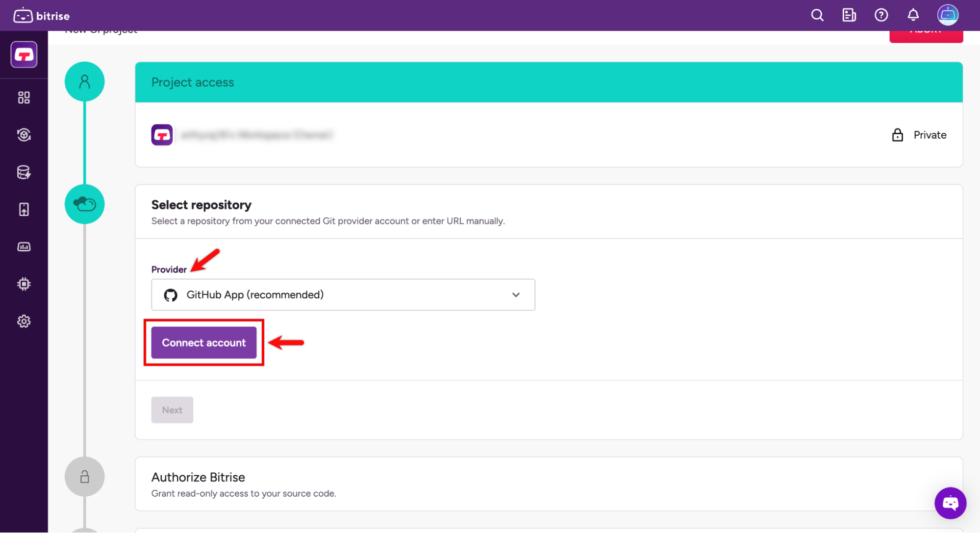Select the workspace logo in sidebar

[x=24, y=54]
